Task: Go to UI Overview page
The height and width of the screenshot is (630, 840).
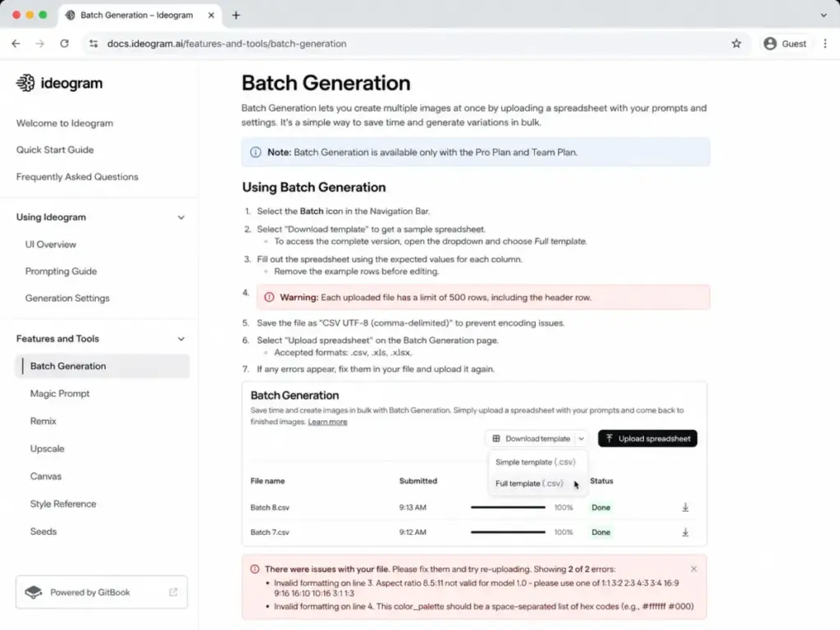Action: [x=50, y=244]
